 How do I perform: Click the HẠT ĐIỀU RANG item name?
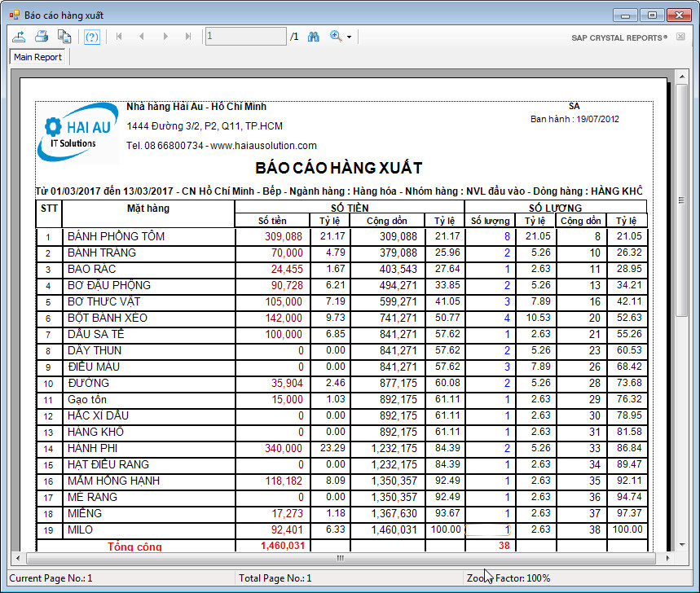click(108, 465)
